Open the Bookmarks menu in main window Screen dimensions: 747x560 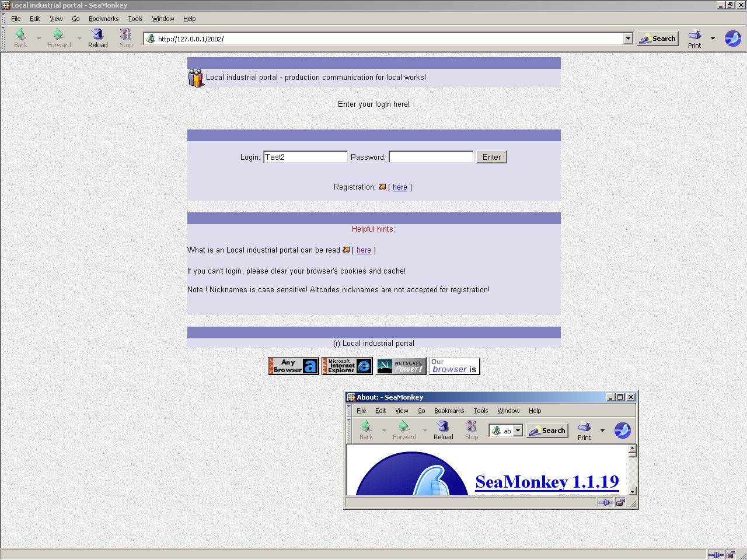click(x=103, y=19)
